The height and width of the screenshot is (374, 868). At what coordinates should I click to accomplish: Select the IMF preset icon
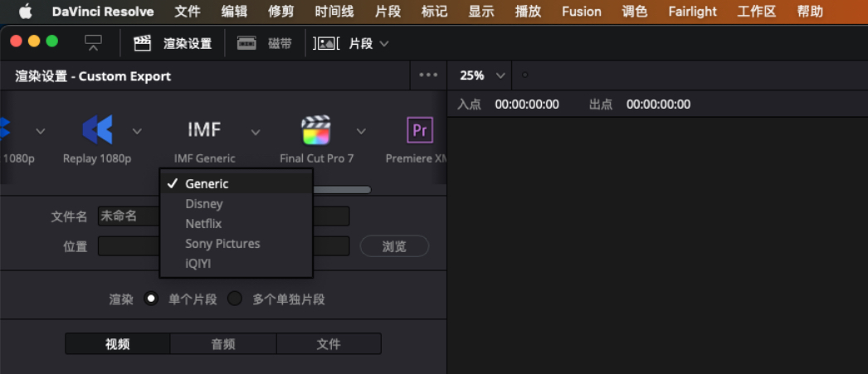[205, 129]
